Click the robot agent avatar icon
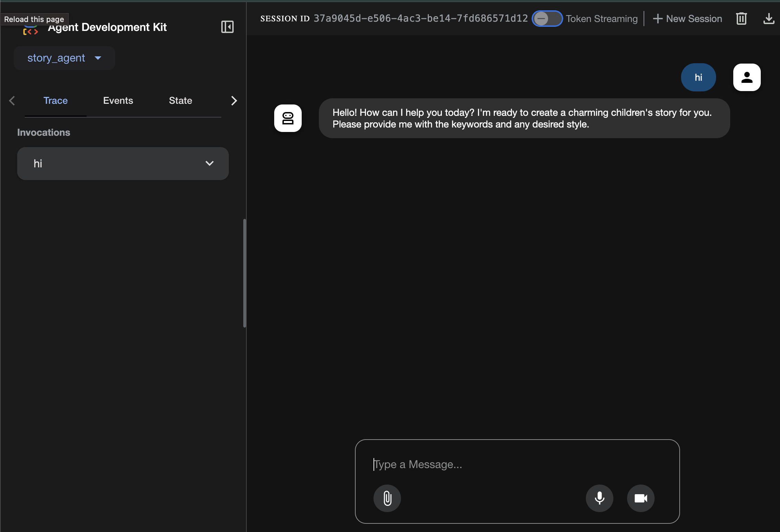Viewport: 780px width, 532px height. [x=288, y=118]
